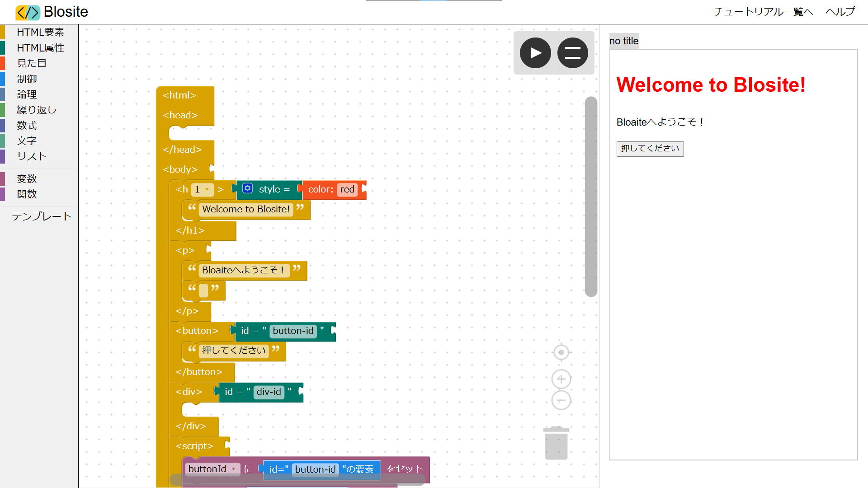Open the HTML要素 block category
The height and width of the screenshot is (488, 868).
40,32
